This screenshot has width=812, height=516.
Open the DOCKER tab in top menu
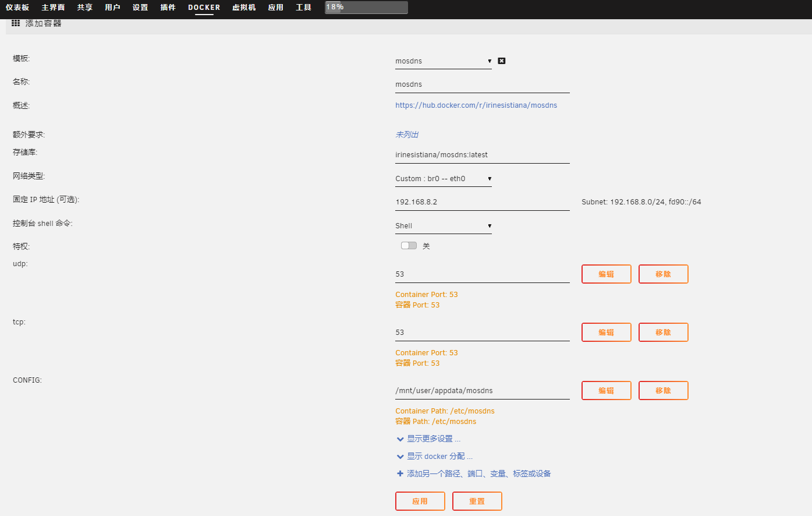(x=204, y=8)
